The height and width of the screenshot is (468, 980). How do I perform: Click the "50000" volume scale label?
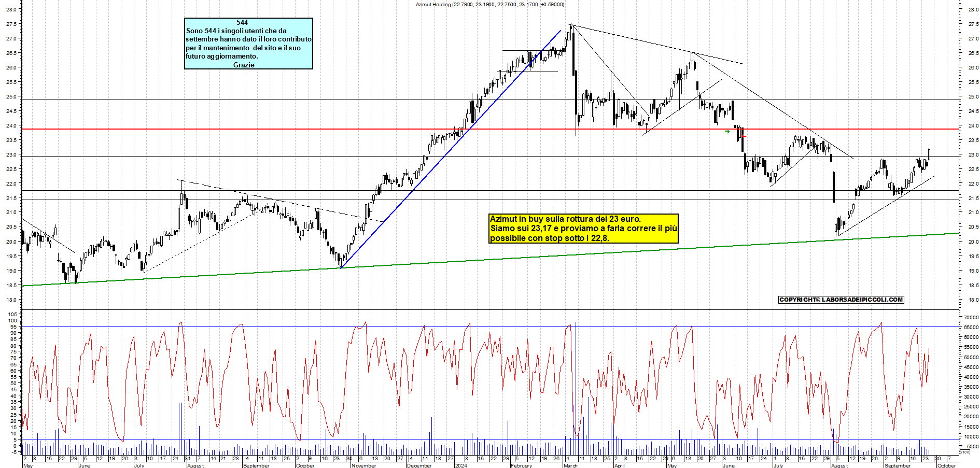971,358
